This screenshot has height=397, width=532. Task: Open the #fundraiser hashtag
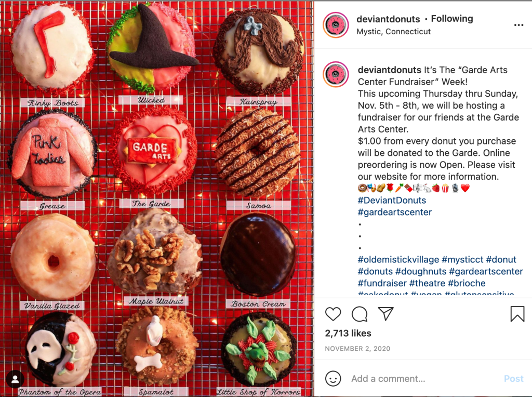pyautogui.click(x=382, y=283)
